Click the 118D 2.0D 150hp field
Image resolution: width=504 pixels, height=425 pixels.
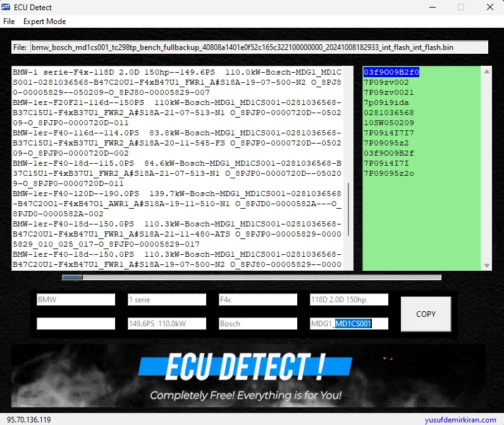[348, 300]
